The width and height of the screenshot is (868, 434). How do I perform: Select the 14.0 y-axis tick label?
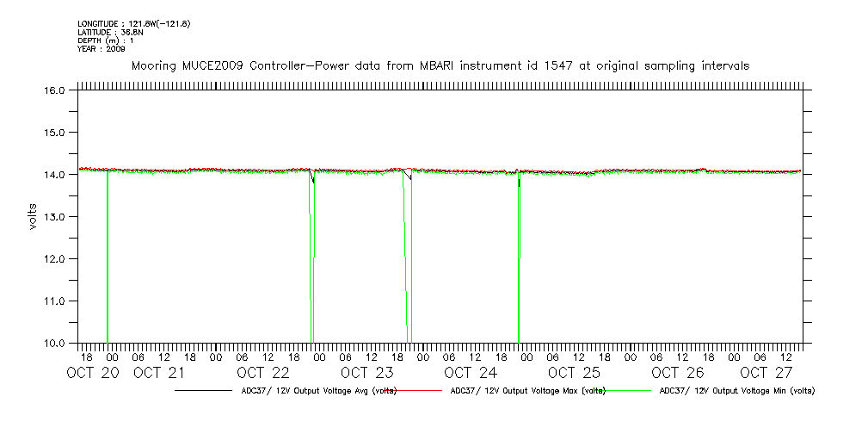pyautogui.click(x=55, y=175)
